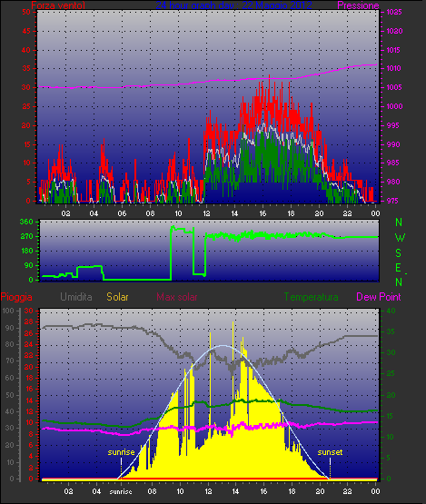Screen dimensions: 426x504
Task: Click the Pressione axis title
Action: click(x=358, y=5)
